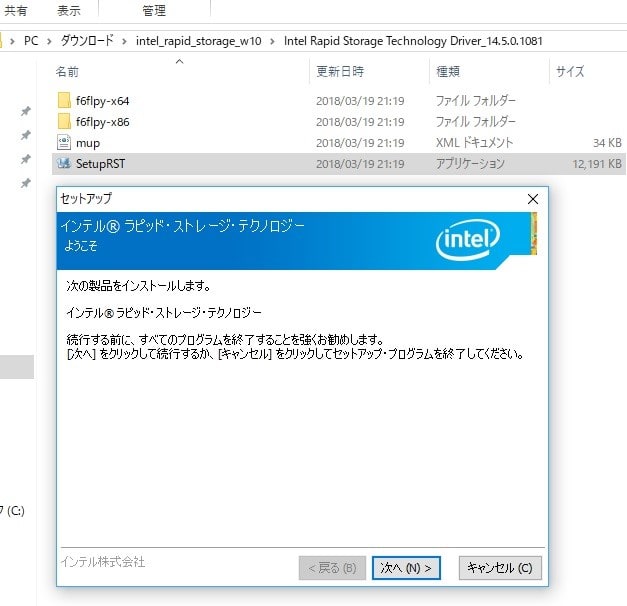Sort by サイズ column header

[x=570, y=72]
